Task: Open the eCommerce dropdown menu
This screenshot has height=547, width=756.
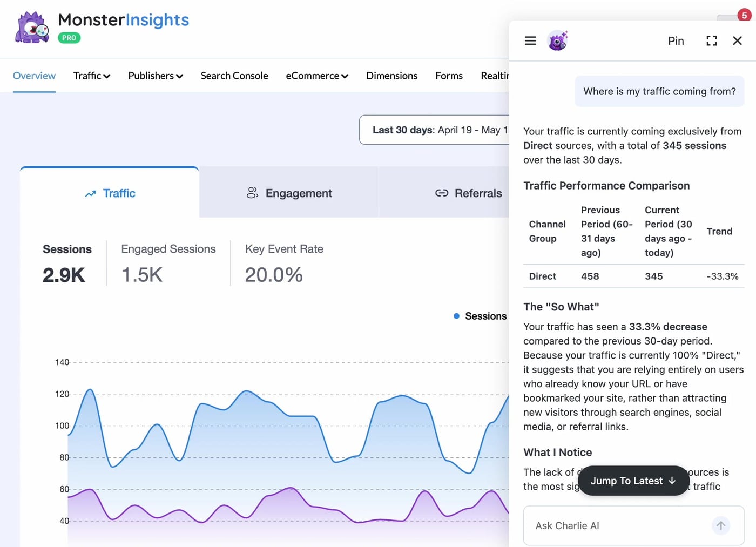Action: pyautogui.click(x=317, y=76)
